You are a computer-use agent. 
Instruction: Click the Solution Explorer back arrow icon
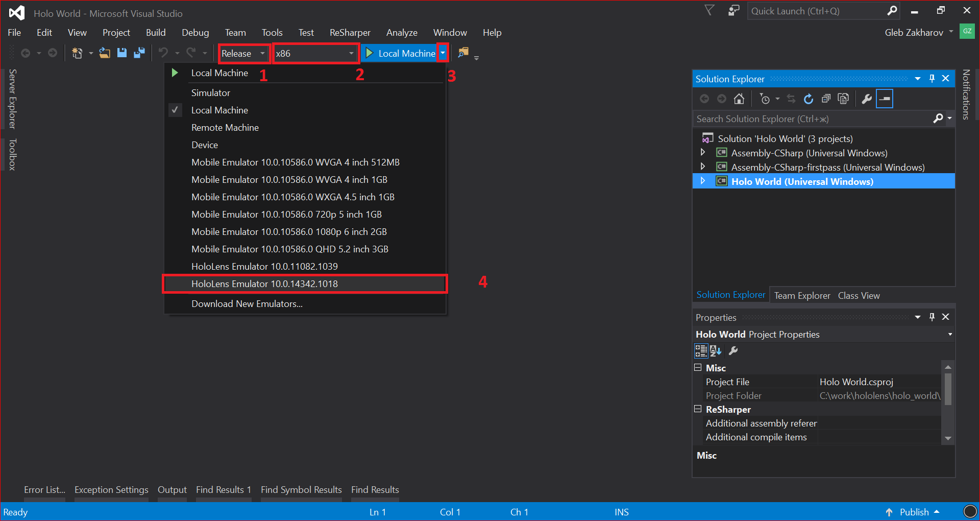click(704, 99)
